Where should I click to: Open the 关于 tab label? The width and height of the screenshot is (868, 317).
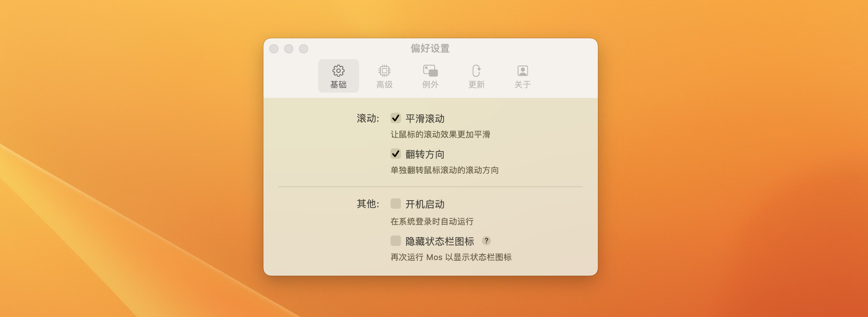522,85
